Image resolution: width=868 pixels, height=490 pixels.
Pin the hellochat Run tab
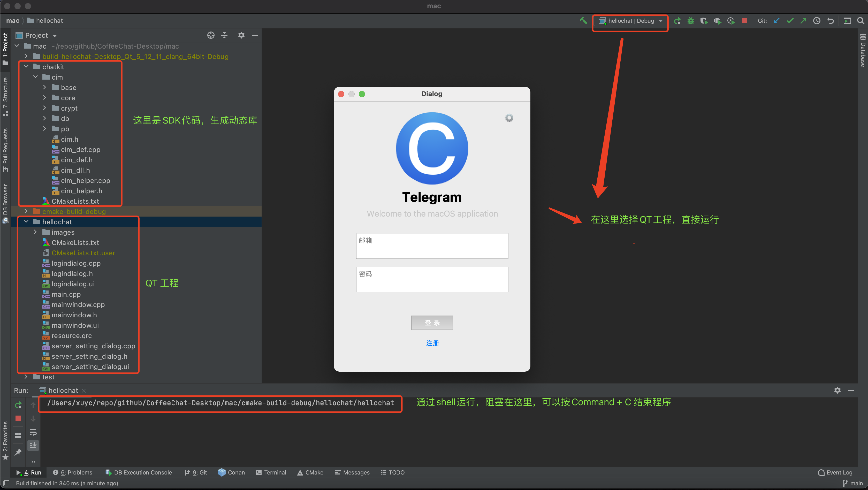(18, 451)
